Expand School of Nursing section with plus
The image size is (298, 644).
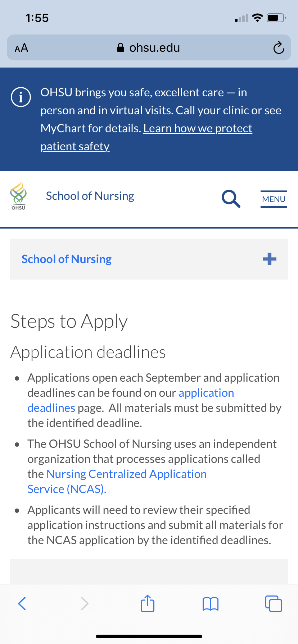[270, 259]
